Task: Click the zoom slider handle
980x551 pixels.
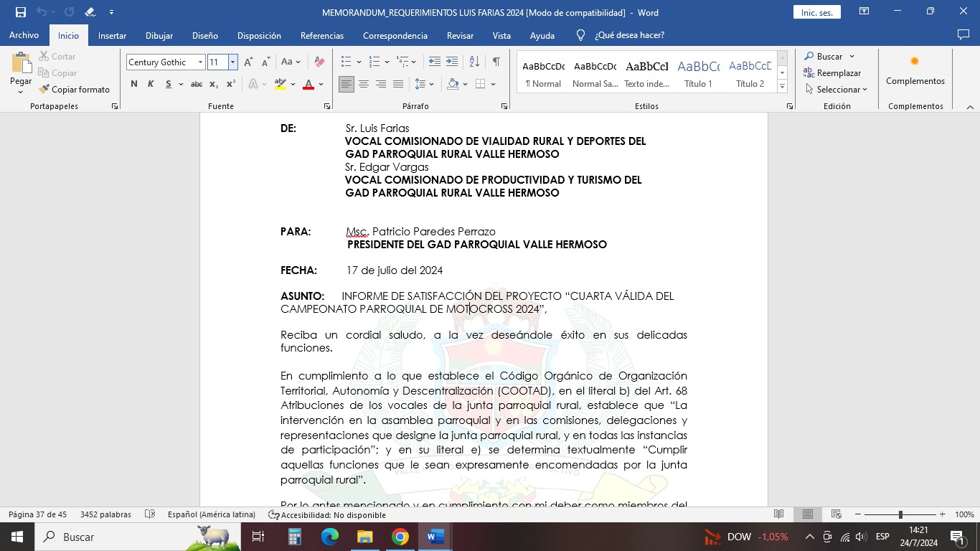Action: coord(900,514)
